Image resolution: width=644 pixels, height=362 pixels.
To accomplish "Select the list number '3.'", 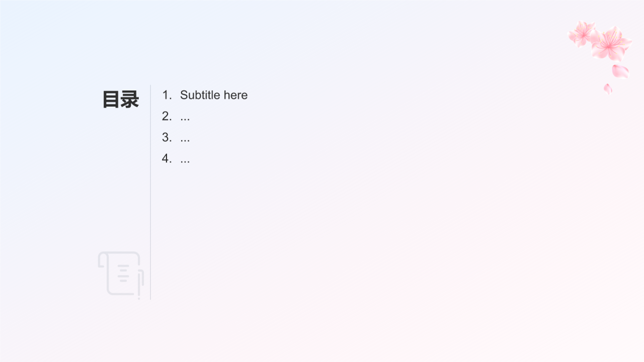I will tap(167, 137).
